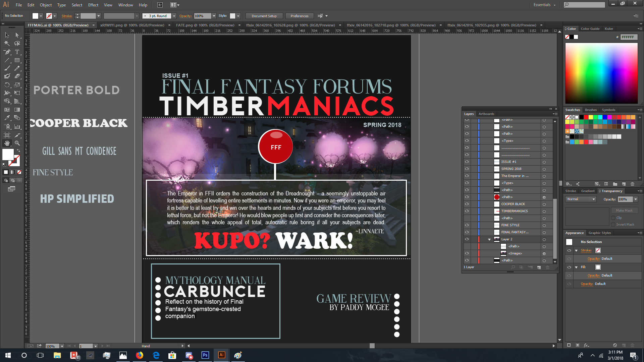This screenshot has height=362, width=644.
Task: Select the Rectangle tool
Action: [17, 60]
